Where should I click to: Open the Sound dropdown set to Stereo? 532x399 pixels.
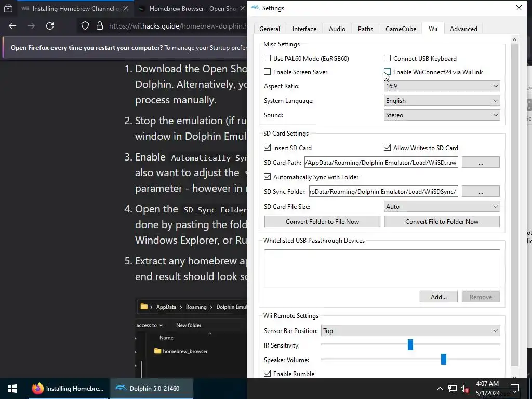[x=442, y=115]
